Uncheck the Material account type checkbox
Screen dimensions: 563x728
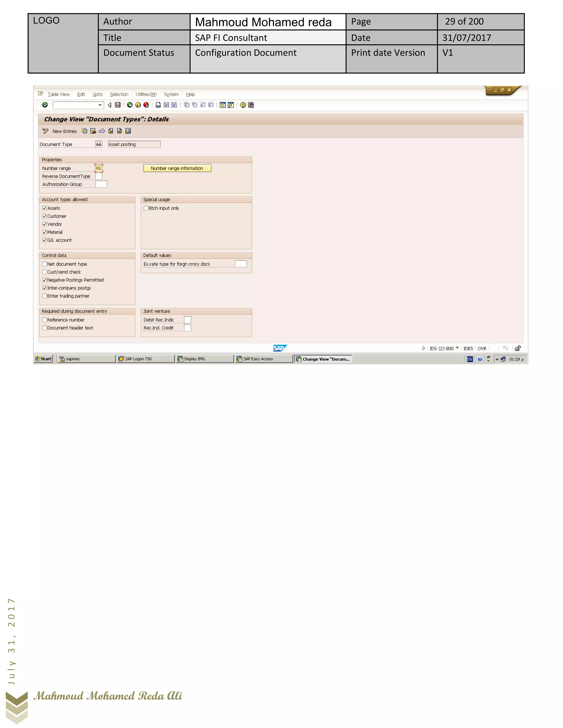point(44,232)
